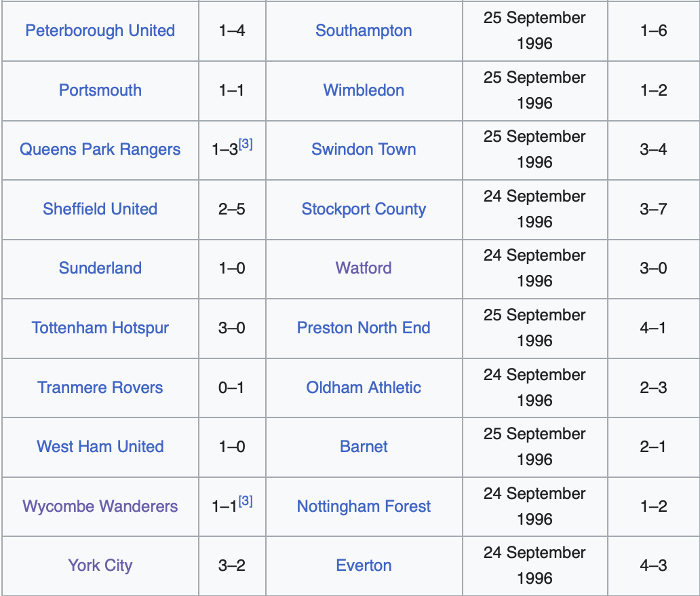
Task: Open the West Ham United link
Action: coord(100,447)
